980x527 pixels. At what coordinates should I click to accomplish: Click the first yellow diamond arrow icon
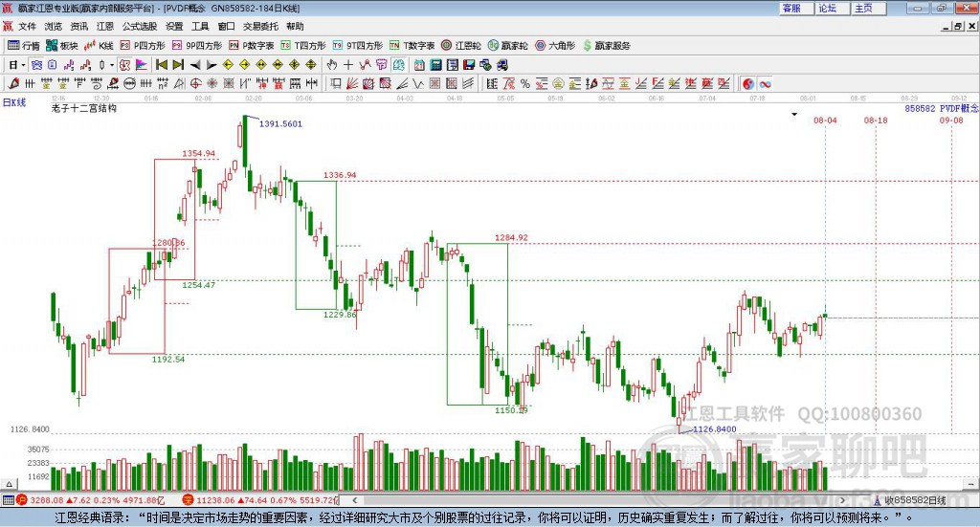[228, 65]
